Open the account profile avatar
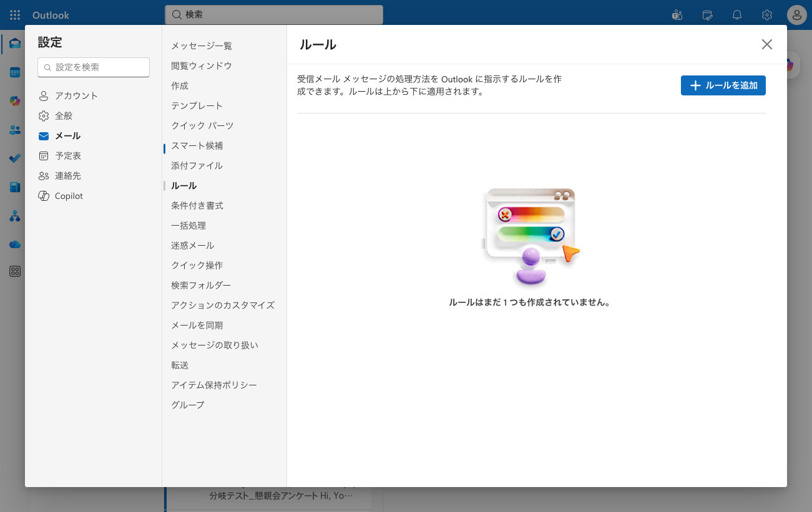 point(797,15)
